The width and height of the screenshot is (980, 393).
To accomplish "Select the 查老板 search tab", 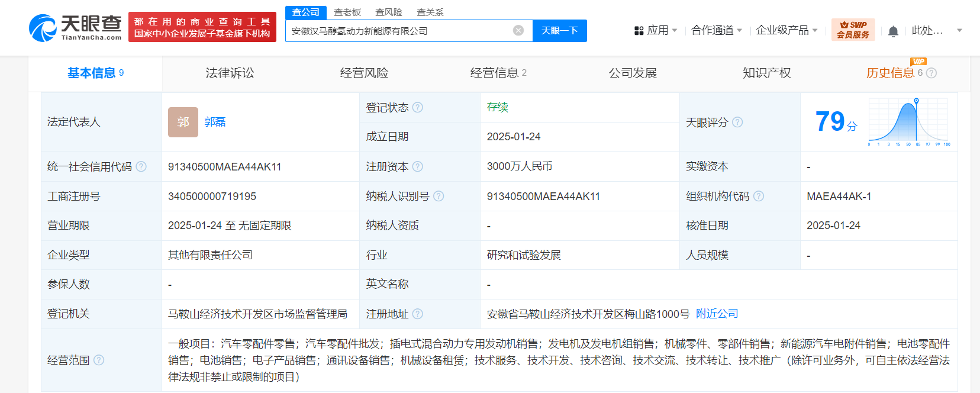I will click(347, 12).
